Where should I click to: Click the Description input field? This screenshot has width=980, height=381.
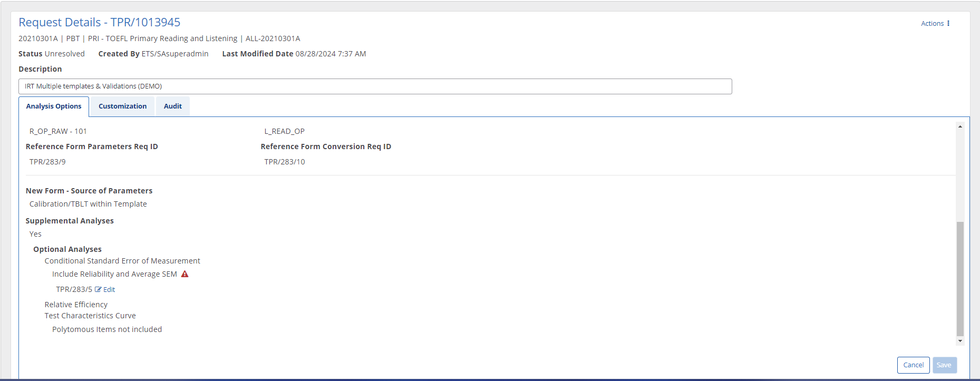[375, 86]
